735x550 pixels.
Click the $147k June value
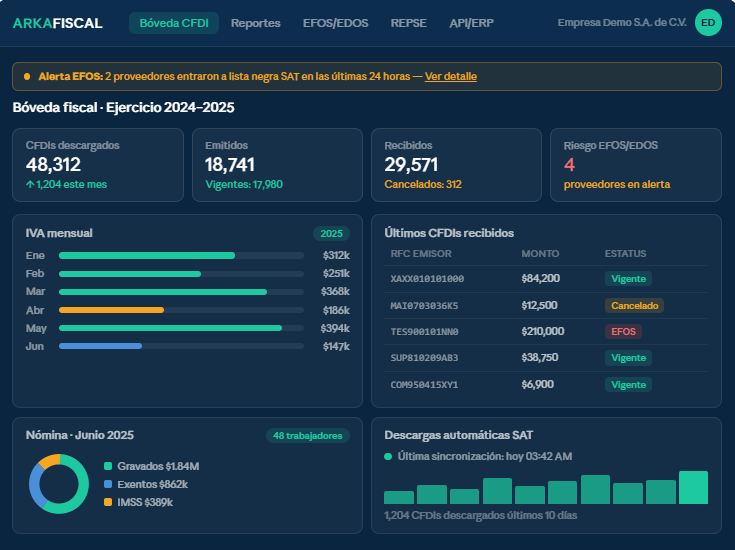(x=336, y=347)
